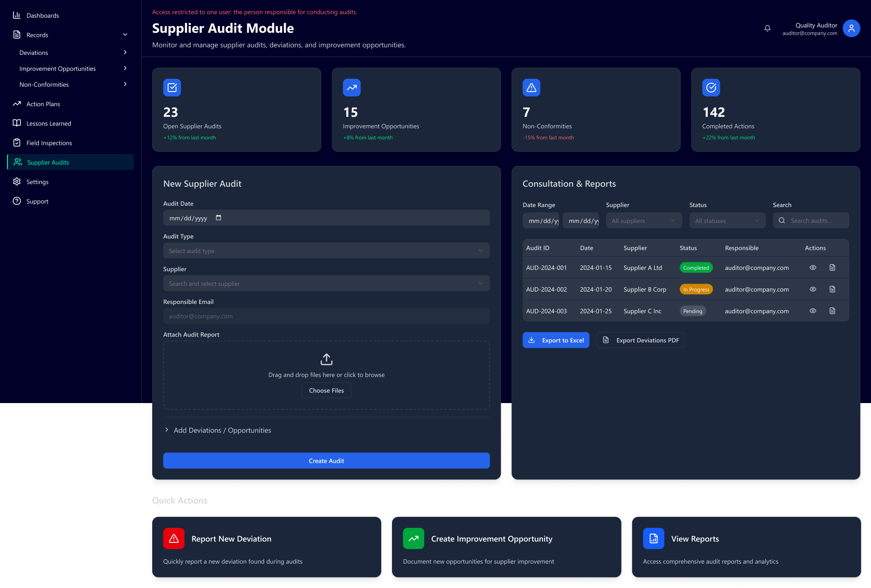Open Support in the sidebar

pyautogui.click(x=71, y=201)
